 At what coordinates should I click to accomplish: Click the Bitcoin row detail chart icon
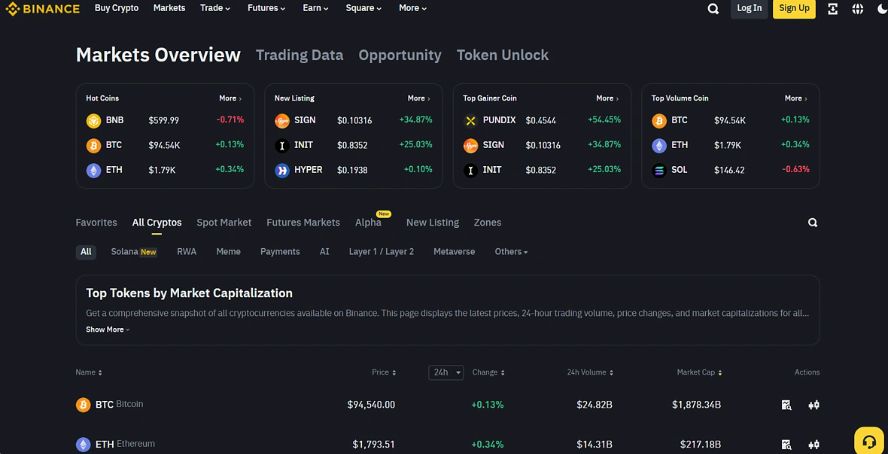787,405
